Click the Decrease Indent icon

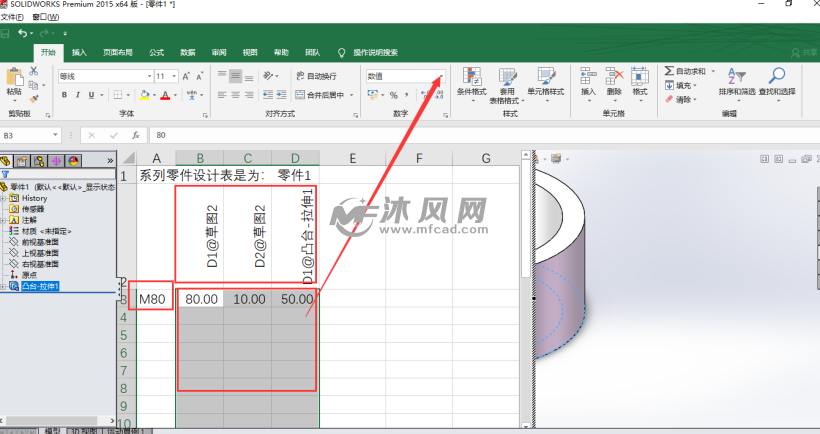(x=268, y=95)
